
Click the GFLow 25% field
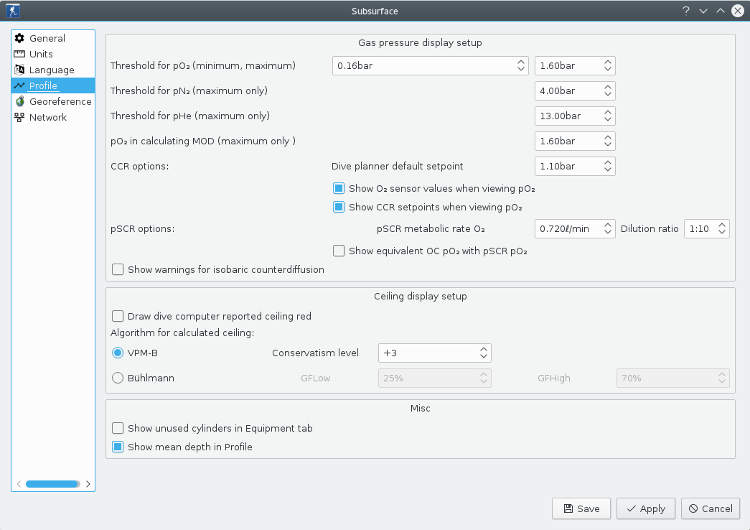tap(434, 378)
